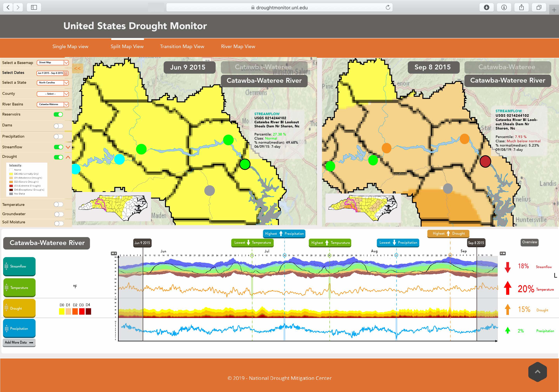The image size is (559, 392).
Task: Enable the Soil Moisture toggle
Action: click(59, 223)
